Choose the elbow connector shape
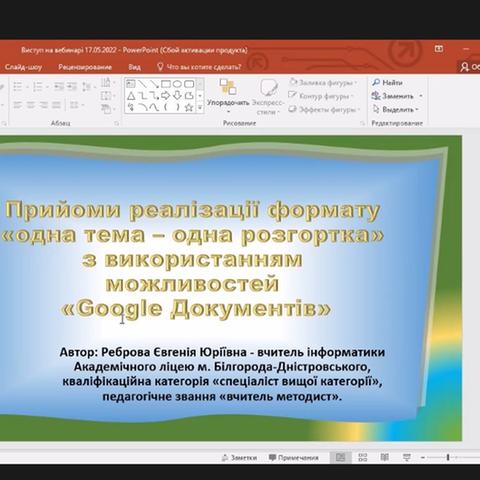Image resolution: width=480 pixels, height=480 pixels. click(x=142, y=96)
